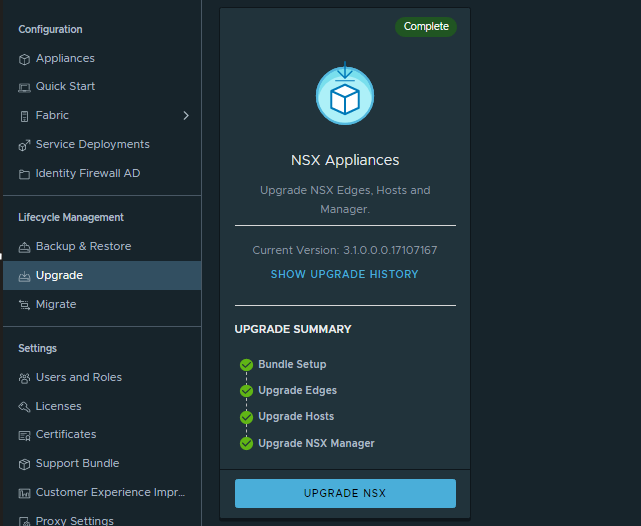Click the Appliances cube icon
The height and width of the screenshot is (526, 641).
coord(24,59)
